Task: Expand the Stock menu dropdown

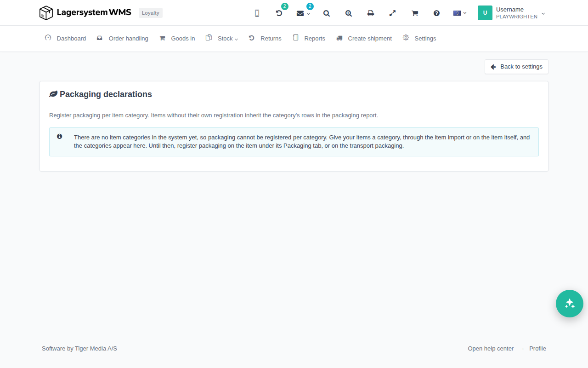Action: tap(222, 39)
